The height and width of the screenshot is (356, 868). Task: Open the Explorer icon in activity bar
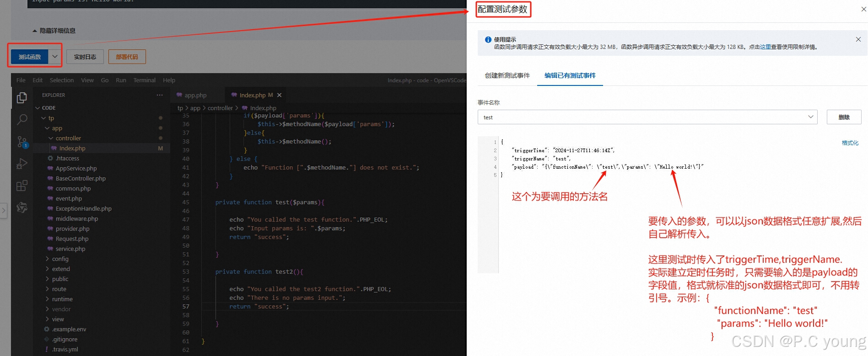(x=22, y=98)
